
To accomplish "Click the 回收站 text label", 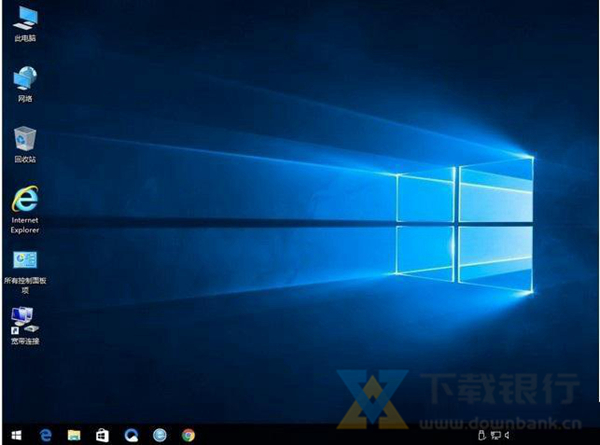I will coord(25,159).
